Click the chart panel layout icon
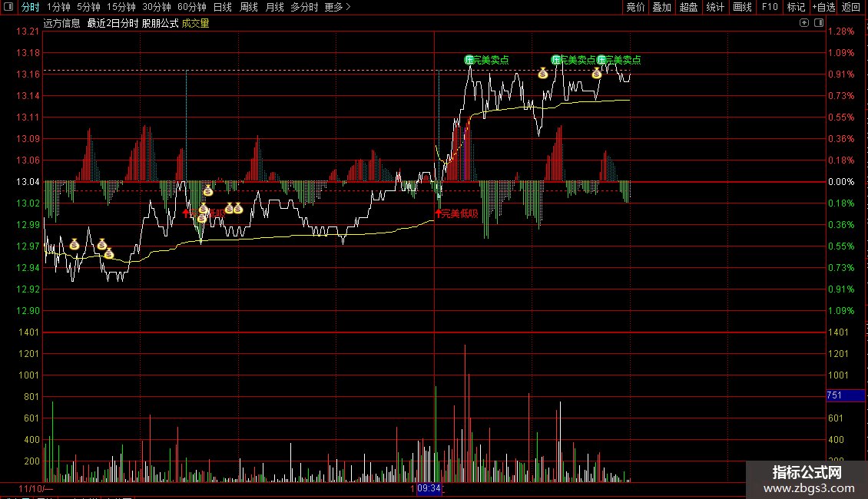 (x=819, y=23)
